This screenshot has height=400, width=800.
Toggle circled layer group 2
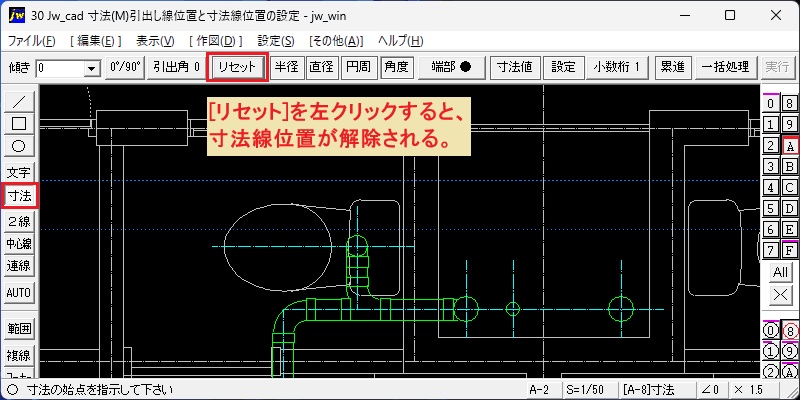pyautogui.click(x=770, y=372)
